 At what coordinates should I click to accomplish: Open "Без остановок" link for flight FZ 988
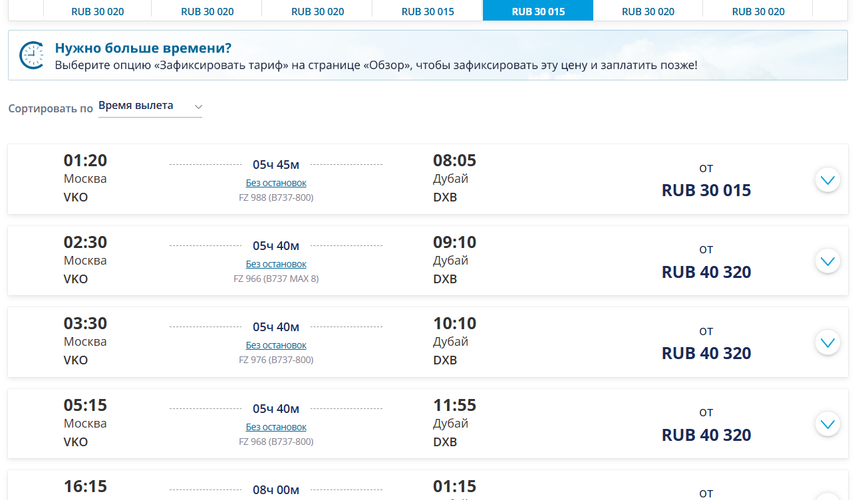[276, 183]
